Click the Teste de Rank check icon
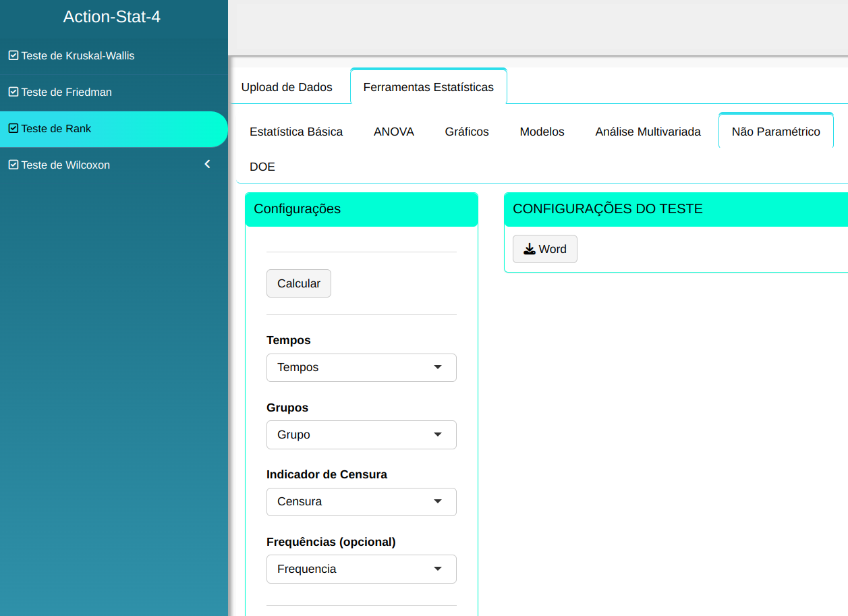This screenshot has width=848, height=616. [13, 128]
